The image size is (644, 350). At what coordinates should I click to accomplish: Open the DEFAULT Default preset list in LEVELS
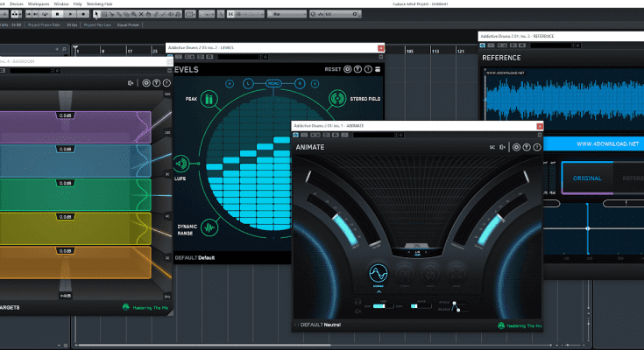(x=195, y=258)
